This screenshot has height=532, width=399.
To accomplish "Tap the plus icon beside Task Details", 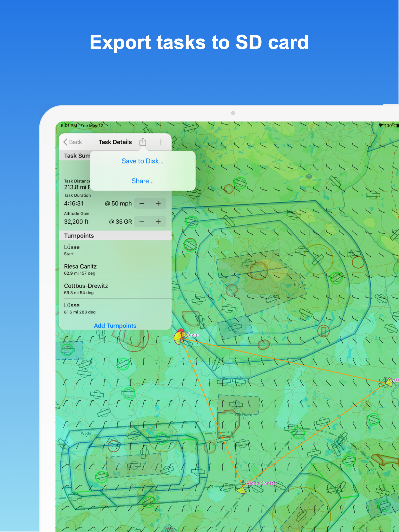I will pos(161,142).
